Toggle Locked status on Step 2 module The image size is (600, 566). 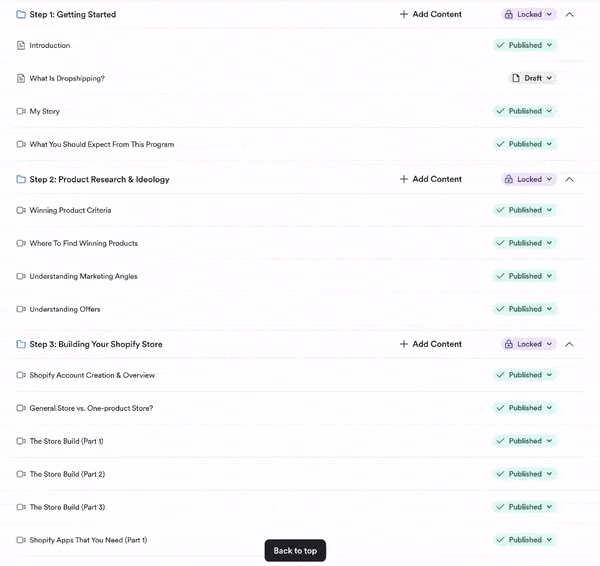click(x=527, y=180)
